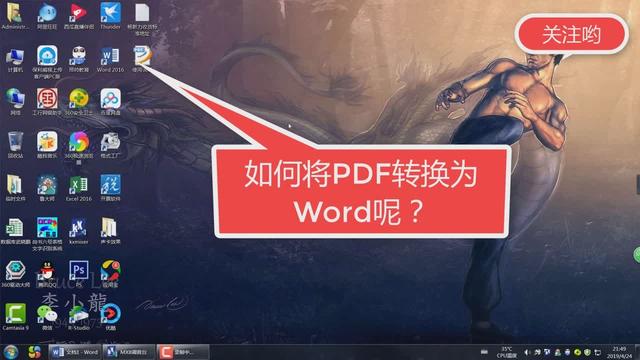The width and height of the screenshot is (640, 360).
Task: Click the green round 360 tray icon
Action: pyautogui.click(x=577, y=352)
